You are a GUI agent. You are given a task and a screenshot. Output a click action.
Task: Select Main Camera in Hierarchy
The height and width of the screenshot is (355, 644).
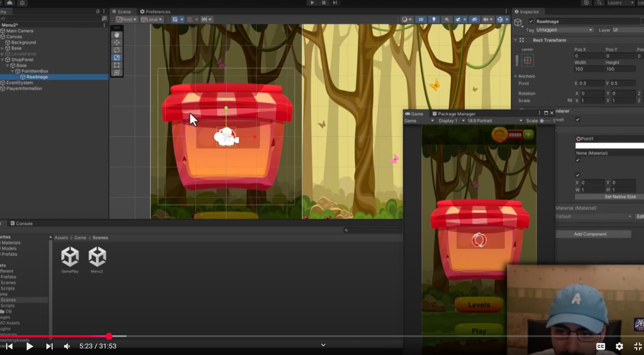pyautogui.click(x=20, y=31)
